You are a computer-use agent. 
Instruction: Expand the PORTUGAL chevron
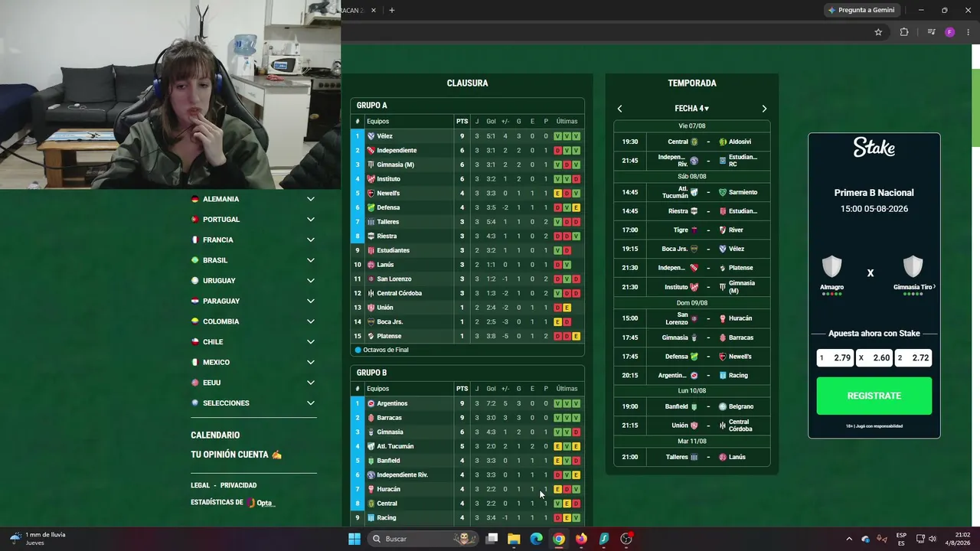point(311,220)
